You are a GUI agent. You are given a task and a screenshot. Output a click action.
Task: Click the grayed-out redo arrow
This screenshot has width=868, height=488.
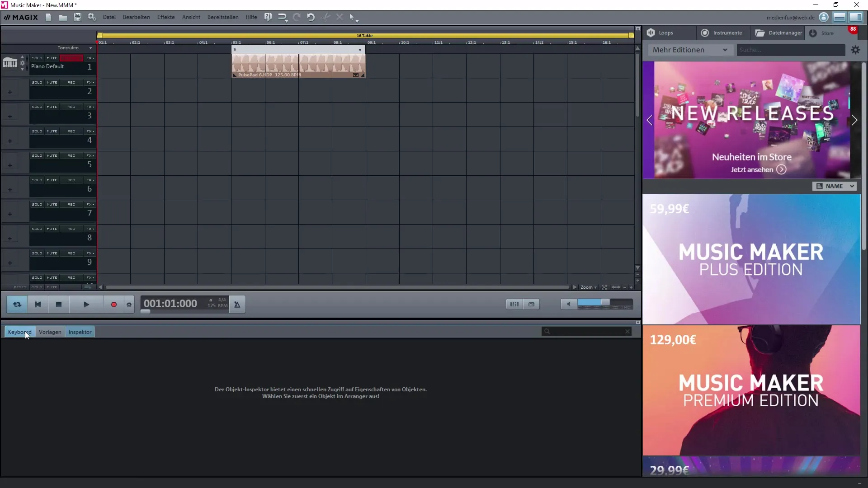[297, 17]
